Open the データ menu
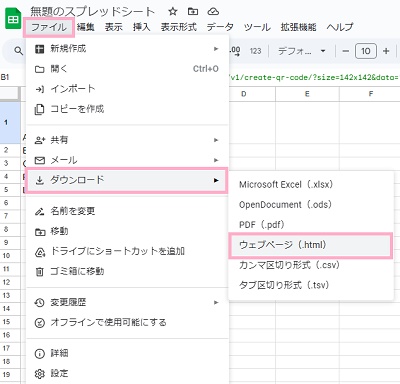Image resolution: width=400 pixels, height=384 pixels. point(220,27)
